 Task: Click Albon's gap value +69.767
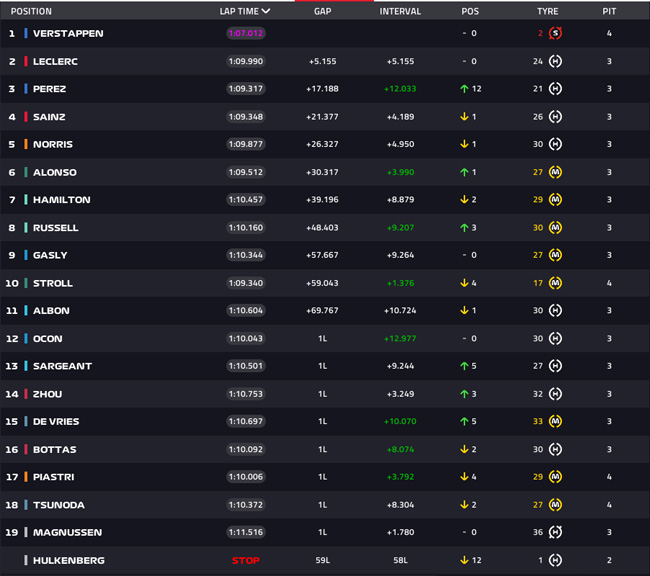click(x=323, y=311)
